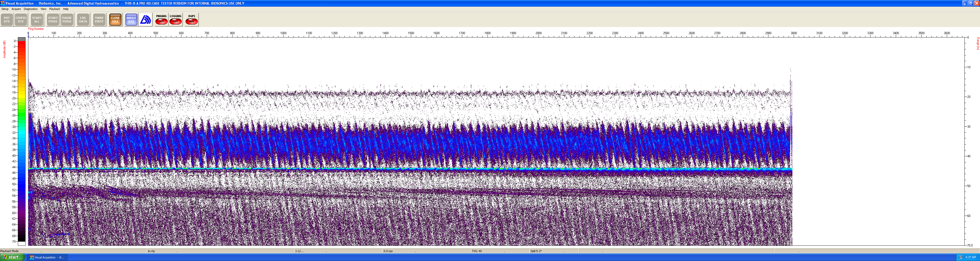Click ping 1000 on the ping ruler
Screen dimensions: 980x261
coord(283,33)
